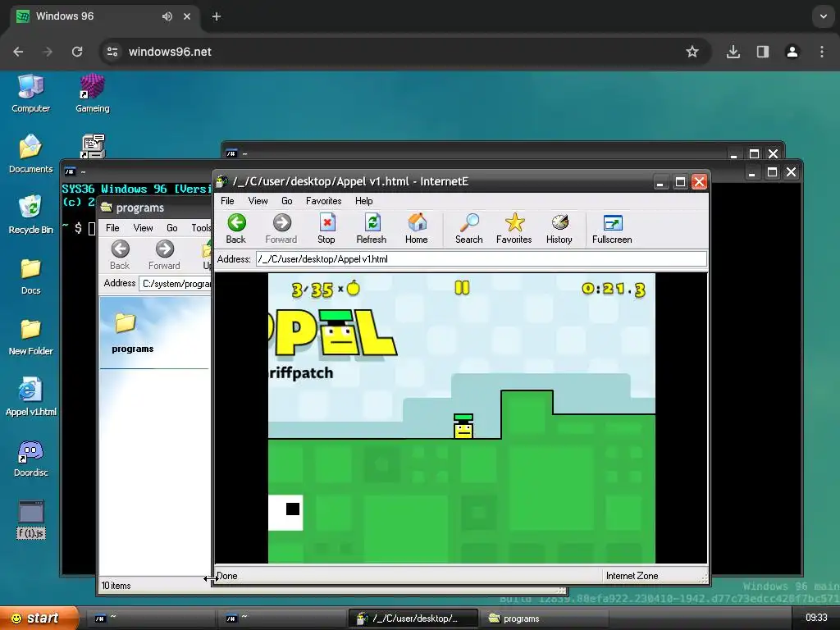Open the Chrome profile icon
Viewport: 840px width, 630px height.
792,52
